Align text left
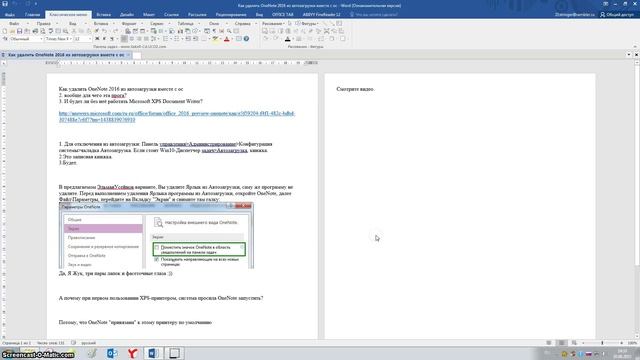The image size is (640, 360). point(124,39)
